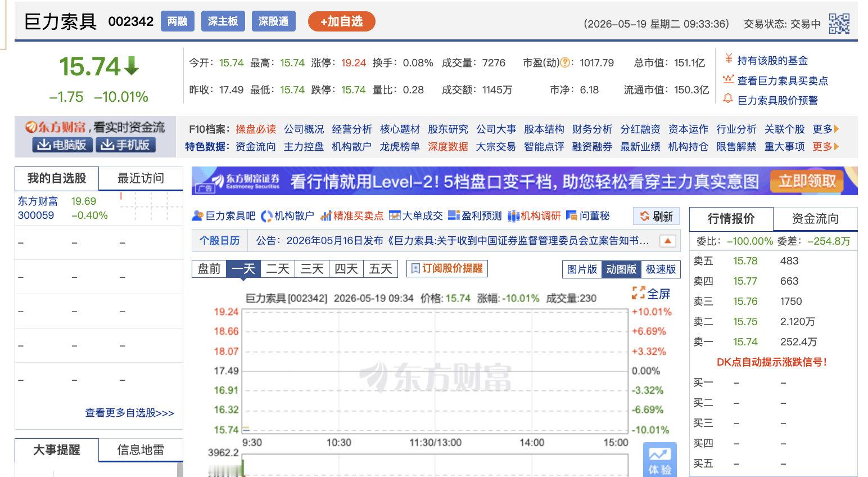Select 图片版 chart mode
The height and width of the screenshot is (477, 868).
(582, 269)
